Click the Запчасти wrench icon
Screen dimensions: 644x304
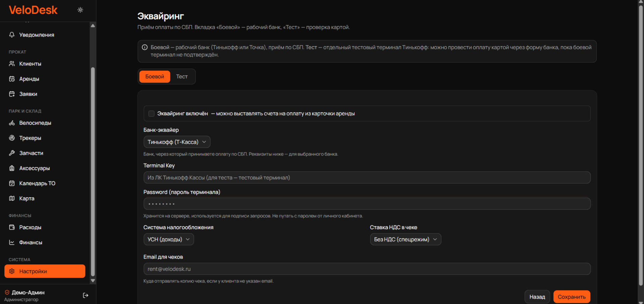tap(12, 153)
